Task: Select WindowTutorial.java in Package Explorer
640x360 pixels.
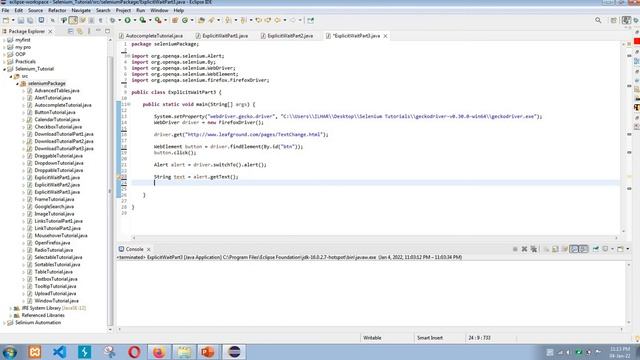Action: click(x=56, y=301)
